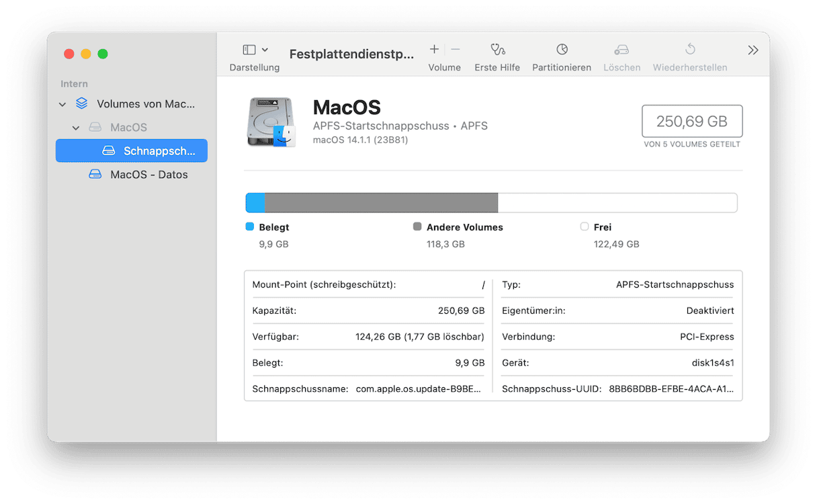Click the Gerät disk1s4s1 value
Image resolution: width=817 pixels, height=504 pixels.
(712, 363)
